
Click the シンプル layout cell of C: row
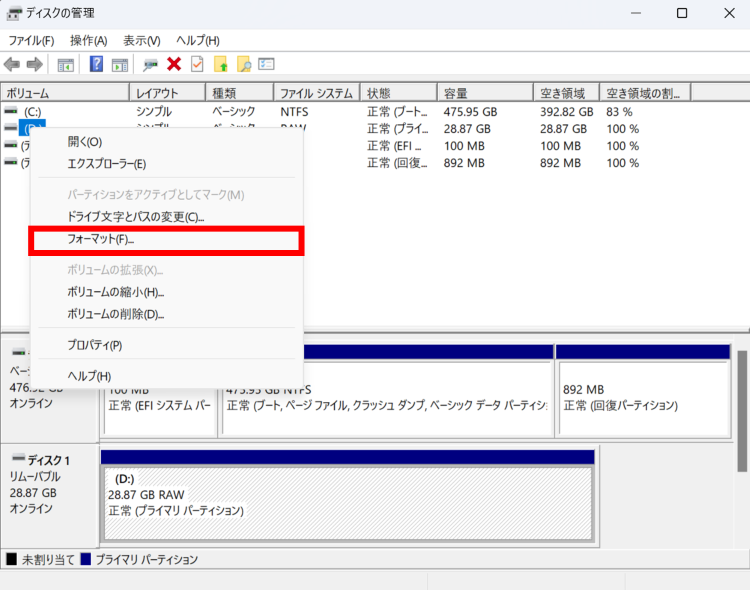tap(154, 112)
